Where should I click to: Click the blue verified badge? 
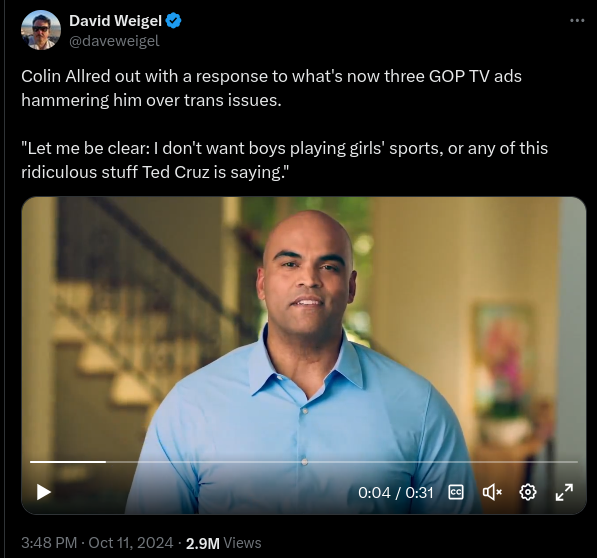(x=174, y=21)
